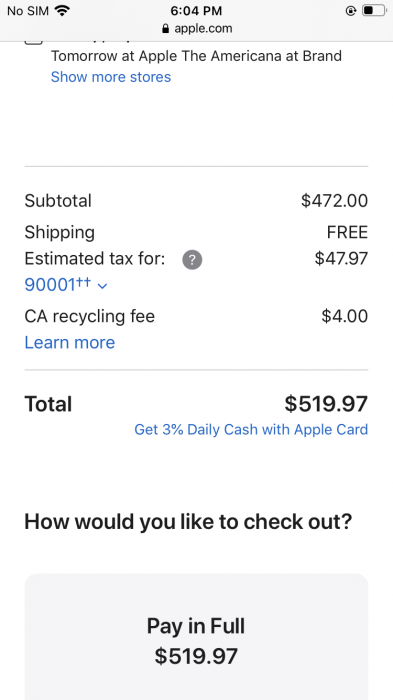Tap the battery indicator icon
This screenshot has width=393, height=700.
(373, 10)
